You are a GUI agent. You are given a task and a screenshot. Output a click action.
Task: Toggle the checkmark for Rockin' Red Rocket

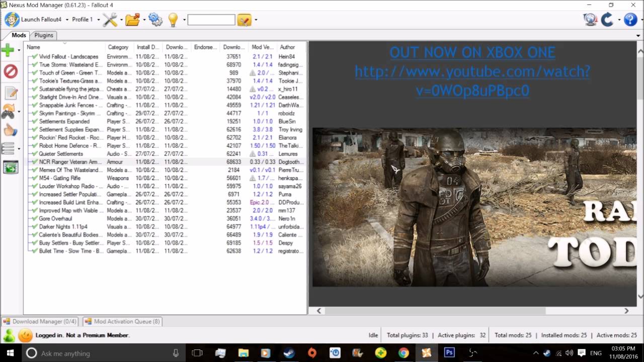tap(35, 138)
